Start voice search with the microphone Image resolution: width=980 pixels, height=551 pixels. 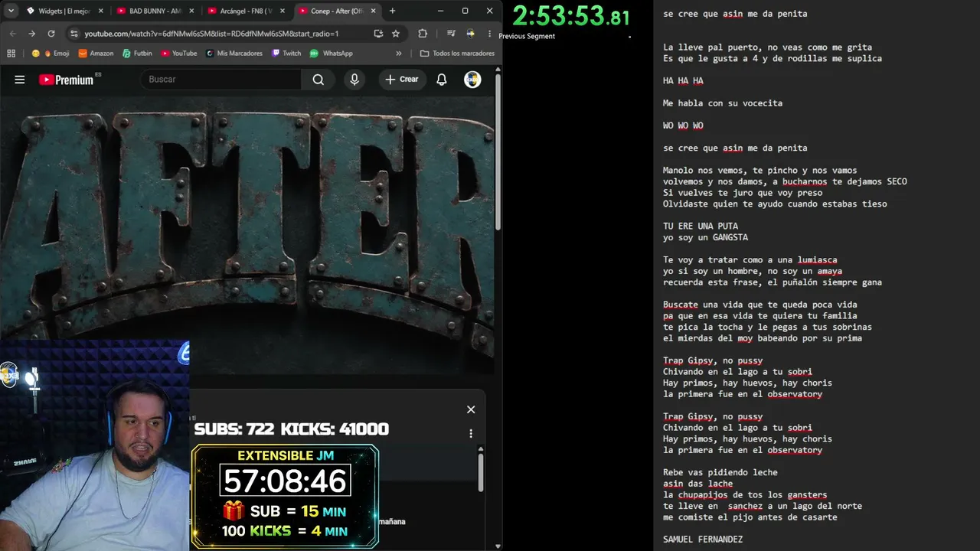pos(354,80)
